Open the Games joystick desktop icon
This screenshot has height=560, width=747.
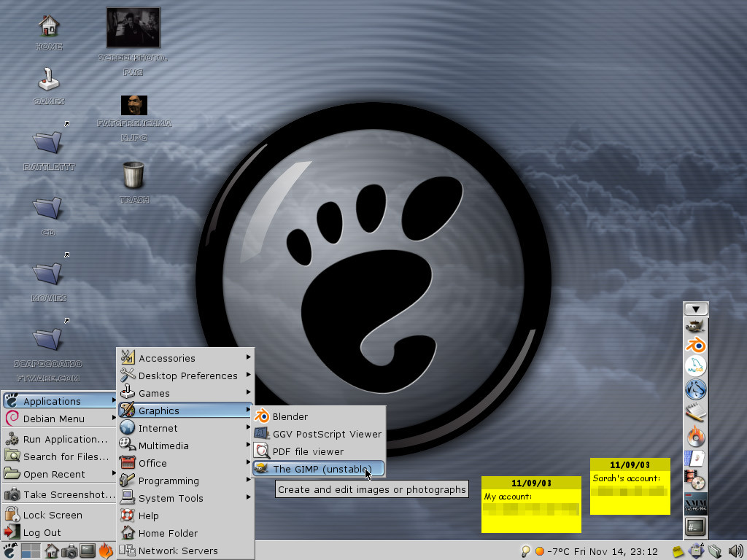click(x=49, y=86)
